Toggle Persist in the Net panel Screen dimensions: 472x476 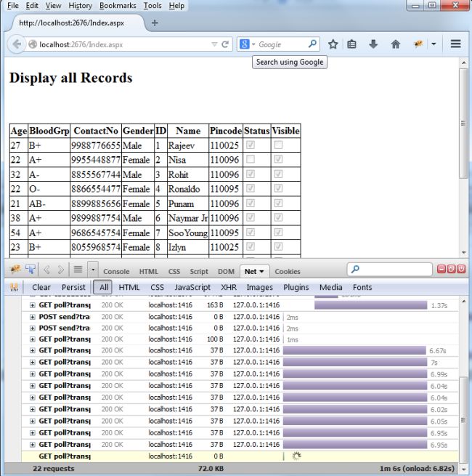pos(73,287)
